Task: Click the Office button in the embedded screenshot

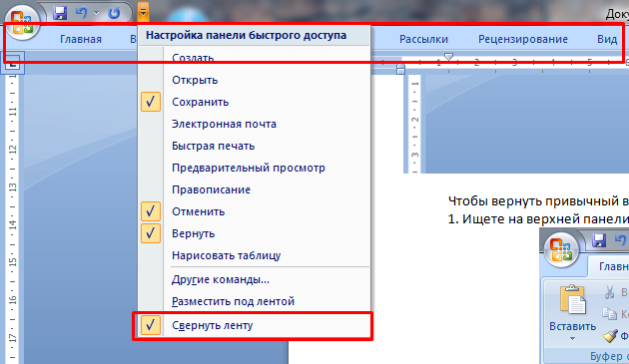Action: (x=561, y=249)
